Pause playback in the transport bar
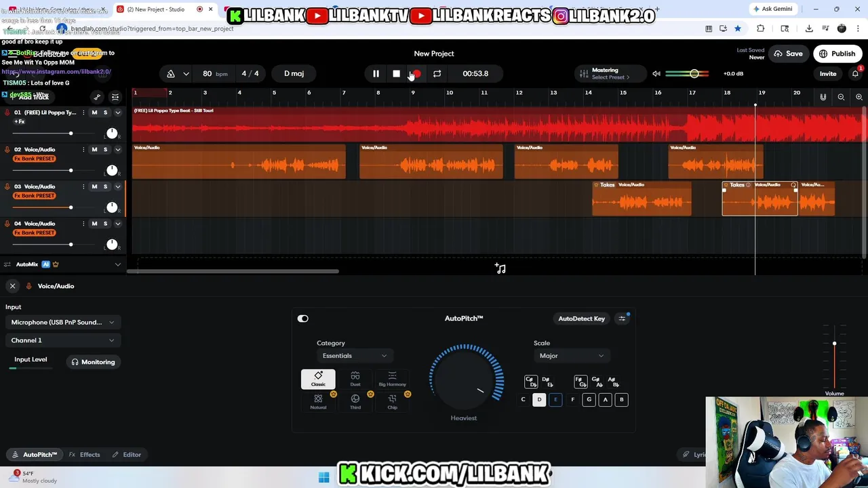 376,73
